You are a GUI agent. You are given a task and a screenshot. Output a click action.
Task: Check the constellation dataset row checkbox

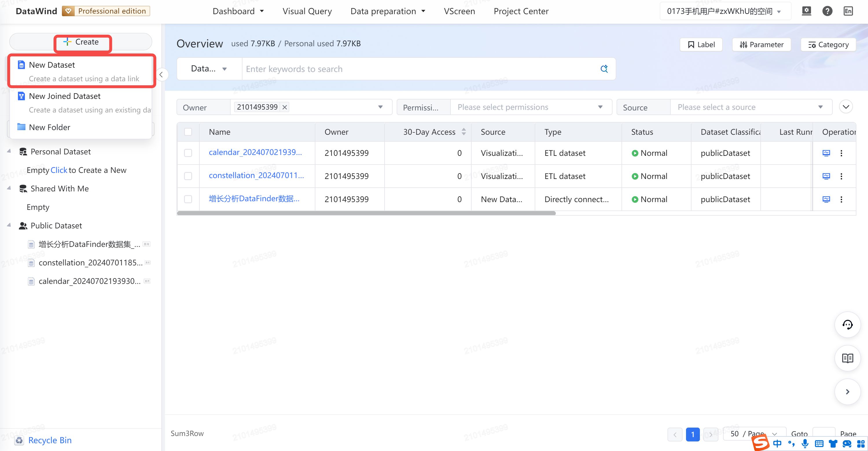point(188,176)
